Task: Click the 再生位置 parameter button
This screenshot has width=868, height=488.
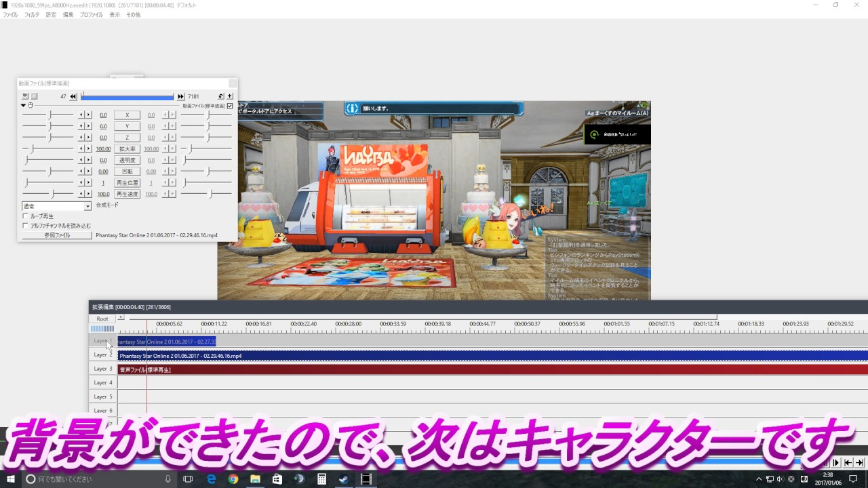Action: [127, 183]
